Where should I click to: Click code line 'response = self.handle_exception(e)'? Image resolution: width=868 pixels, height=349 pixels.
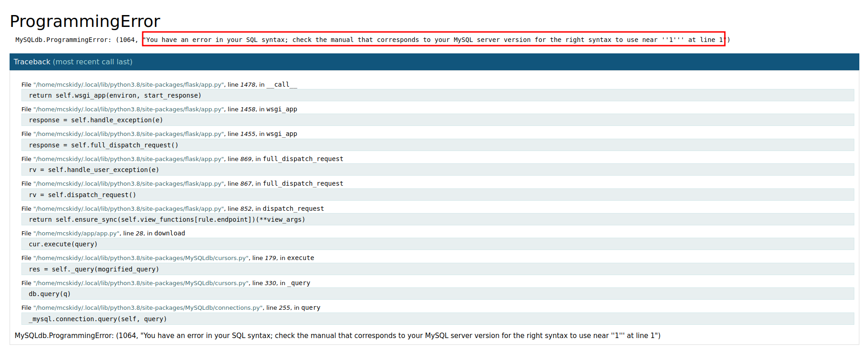click(438, 120)
